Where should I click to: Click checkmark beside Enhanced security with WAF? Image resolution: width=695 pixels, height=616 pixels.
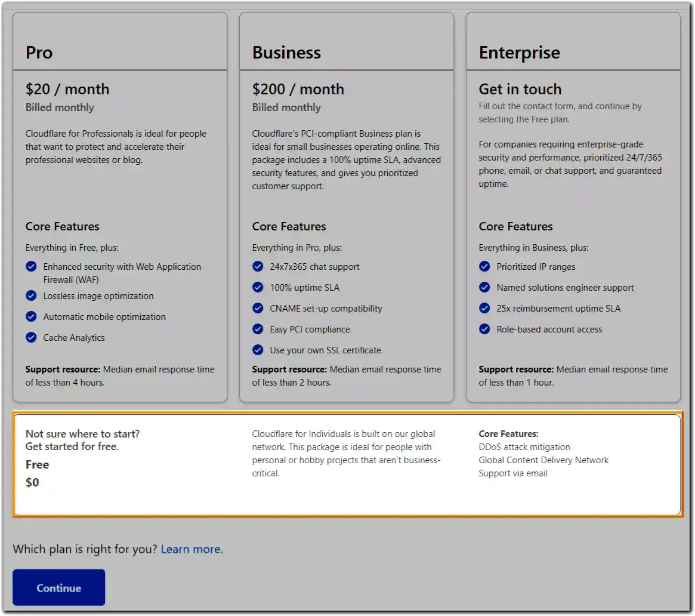(31, 266)
